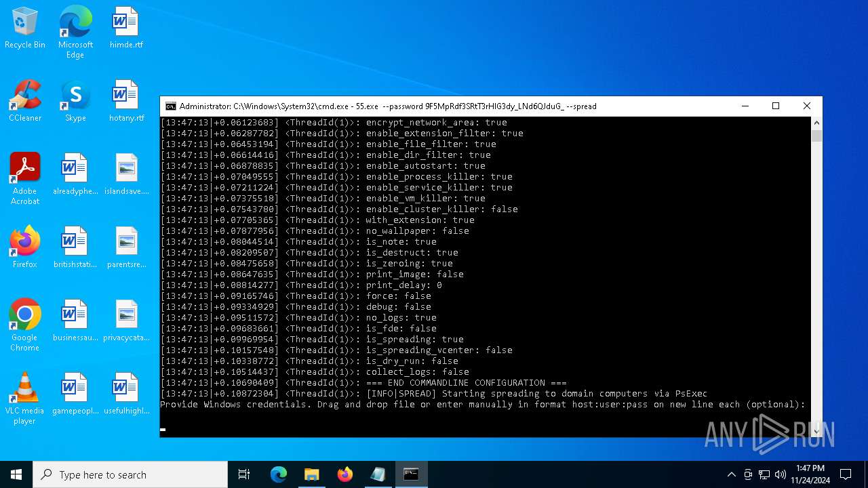Click the 'is_spreading: true' log line

[x=312, y=340]
